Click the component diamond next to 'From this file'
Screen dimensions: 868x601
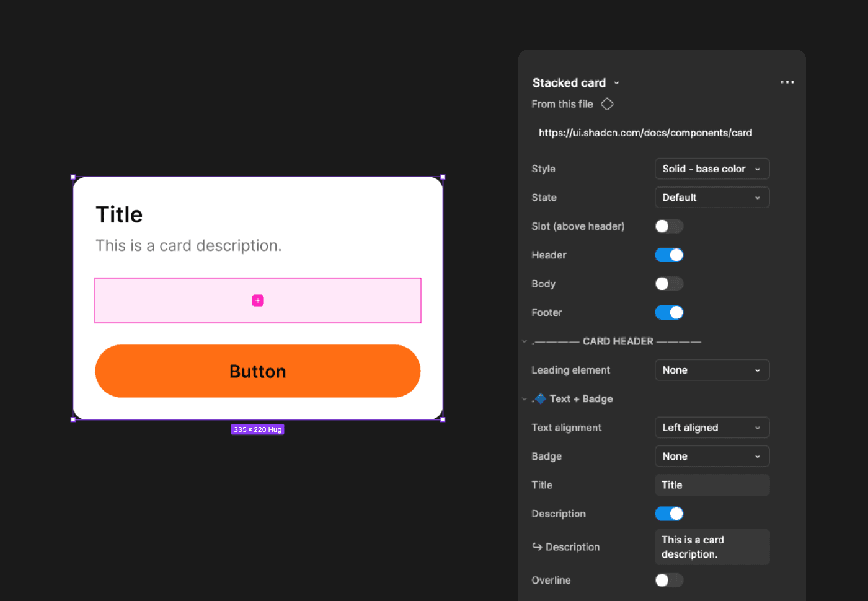pyautogui.click(x=606, y=103)
